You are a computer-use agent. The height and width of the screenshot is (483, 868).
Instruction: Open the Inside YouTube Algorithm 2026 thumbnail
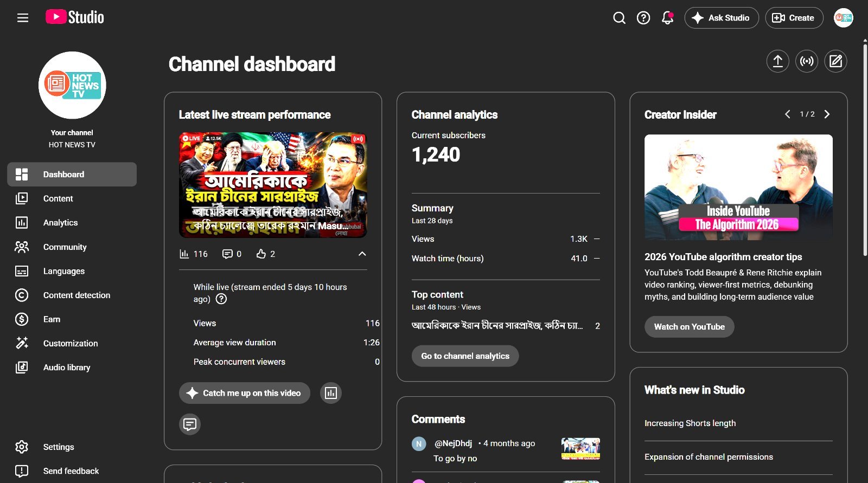tap(738, 187)
